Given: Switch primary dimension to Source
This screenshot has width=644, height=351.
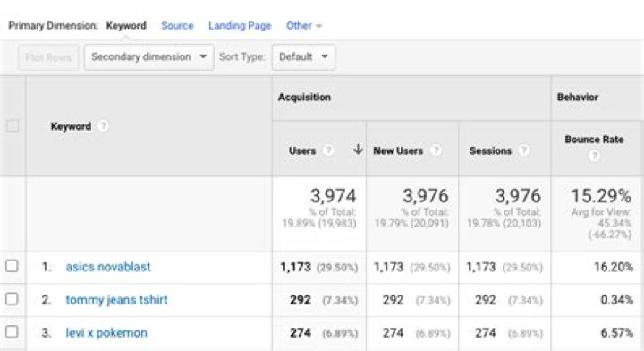Looking at the screenshot, I should click(177, 25).
